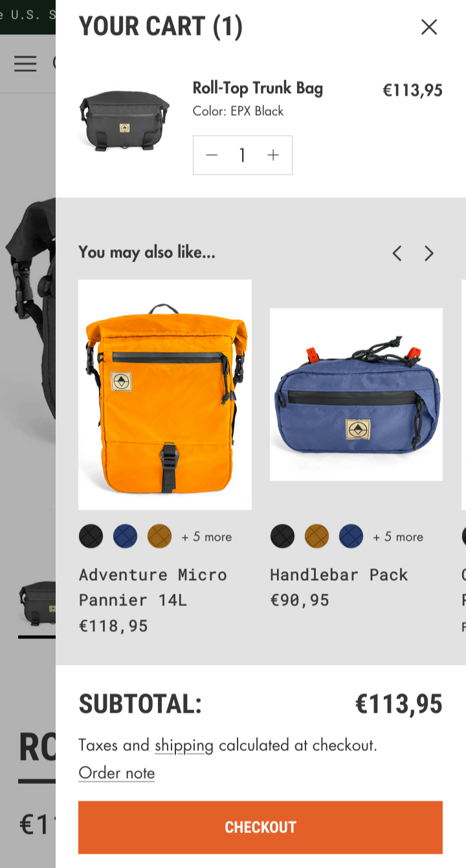Open the orange Adventure Micro Pannier image
This screenshot has width=466, height=868.
point(165,395)
